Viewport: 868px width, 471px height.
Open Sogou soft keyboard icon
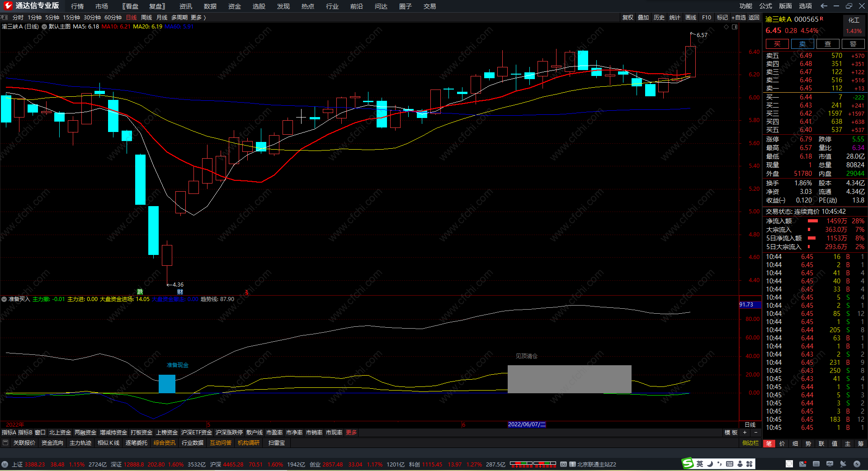tap(730, 464)
